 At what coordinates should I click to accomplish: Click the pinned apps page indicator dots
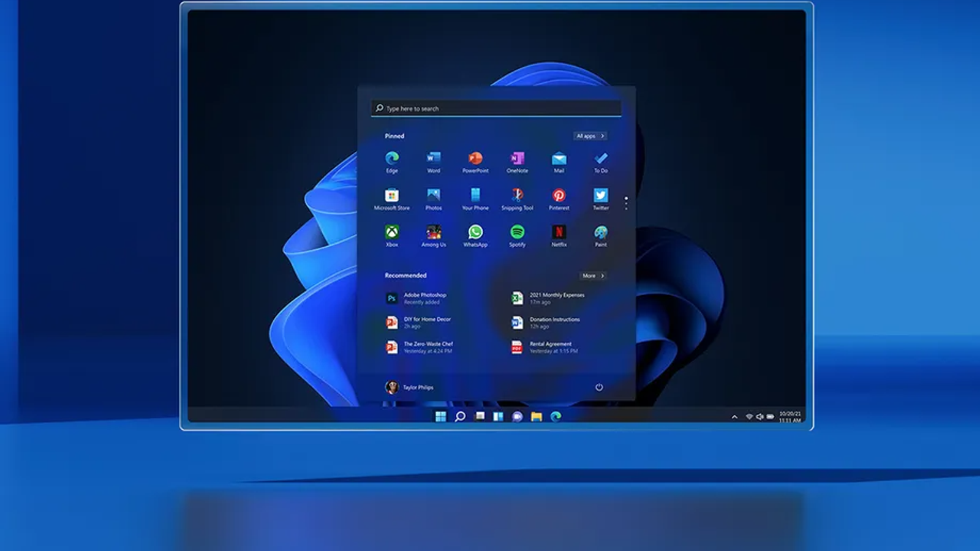click(x=626, y=203)
